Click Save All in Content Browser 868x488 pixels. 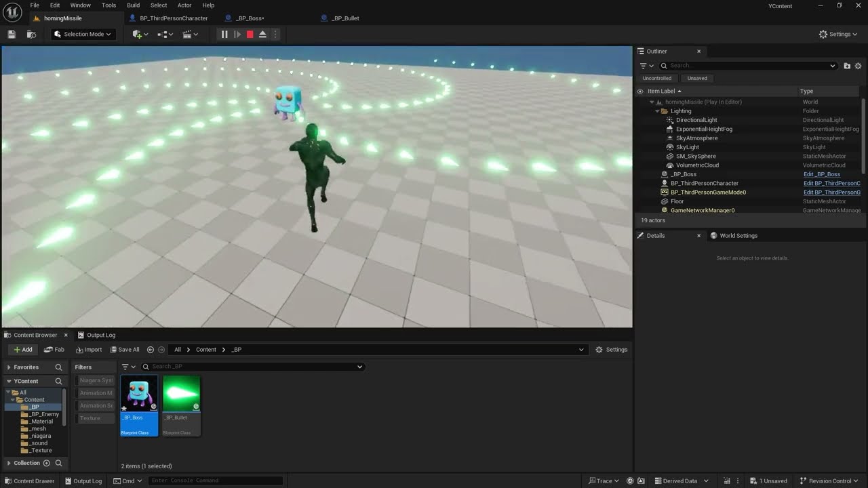coord(125,350)
